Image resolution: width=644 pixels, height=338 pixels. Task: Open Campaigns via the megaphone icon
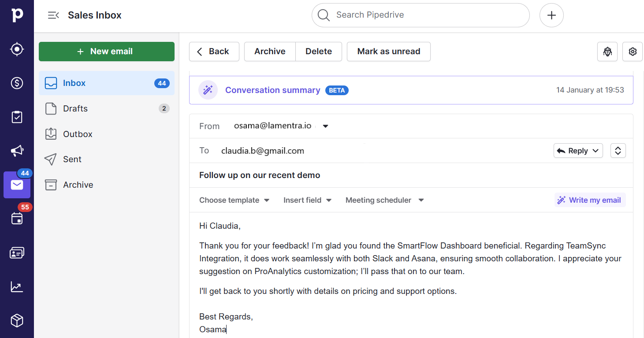click(17, 151)
